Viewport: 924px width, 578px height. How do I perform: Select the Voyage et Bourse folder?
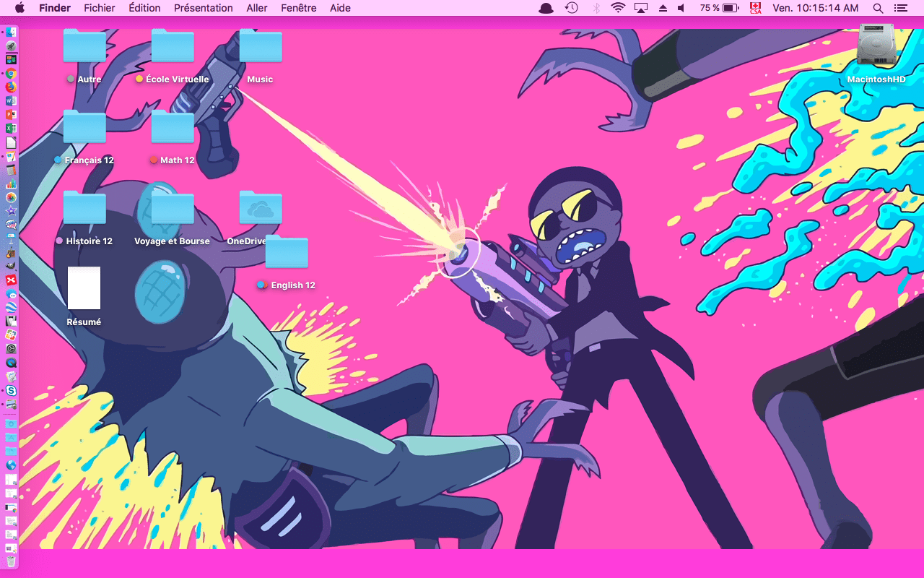[173, 218]
